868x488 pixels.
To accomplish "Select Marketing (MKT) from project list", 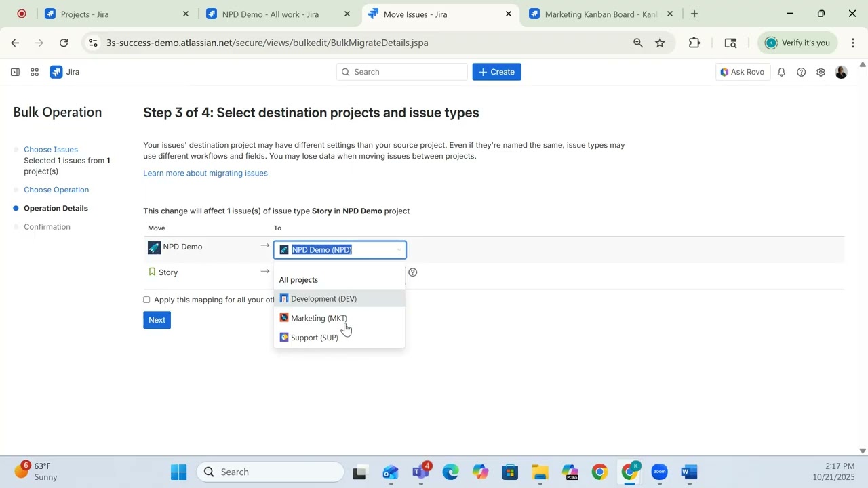I will [339, 318].
